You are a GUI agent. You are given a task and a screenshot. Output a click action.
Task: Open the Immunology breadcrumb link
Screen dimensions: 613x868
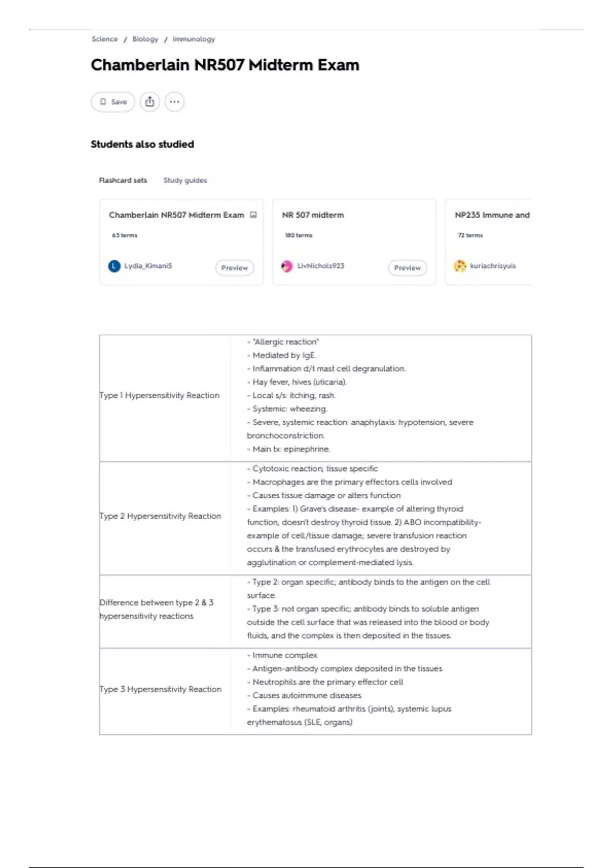(194, 39)
